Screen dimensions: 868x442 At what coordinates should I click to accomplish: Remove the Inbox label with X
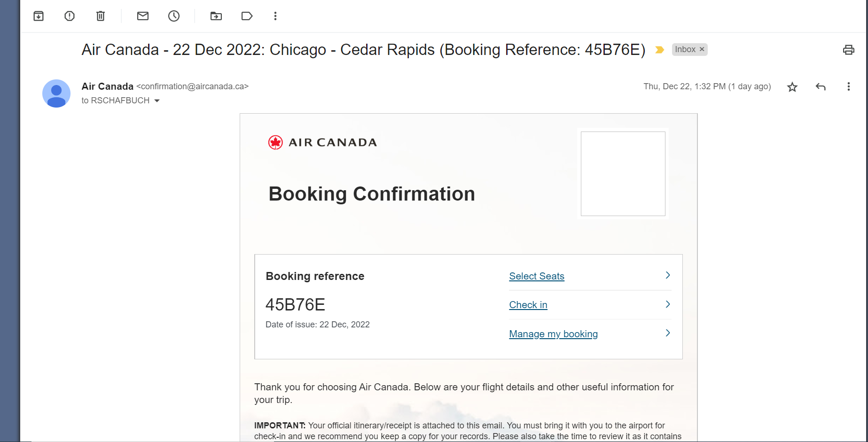(x=702, y=49)
